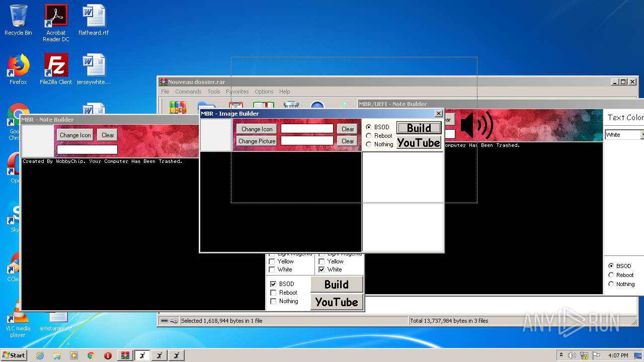Click Internet Explorer icon in taskbar
Image resolution: width=644 pixels, height=362 pixels.
coord(40,355)
